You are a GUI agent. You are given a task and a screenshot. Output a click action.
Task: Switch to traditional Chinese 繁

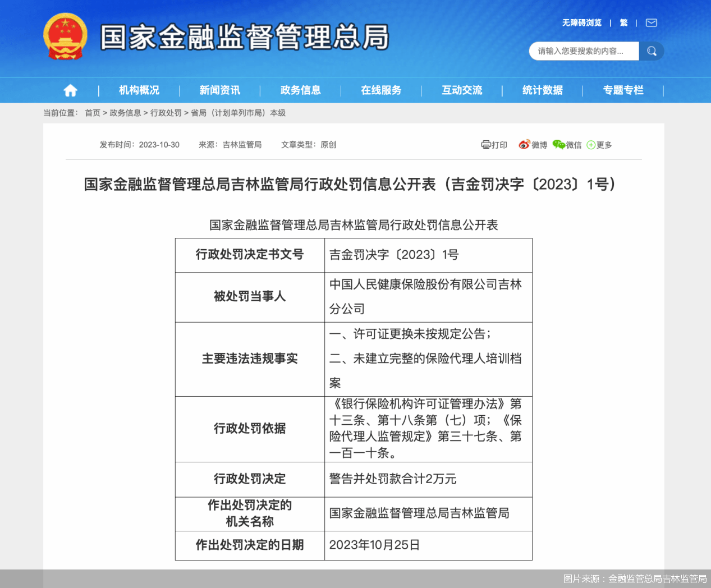click(623, 23)
